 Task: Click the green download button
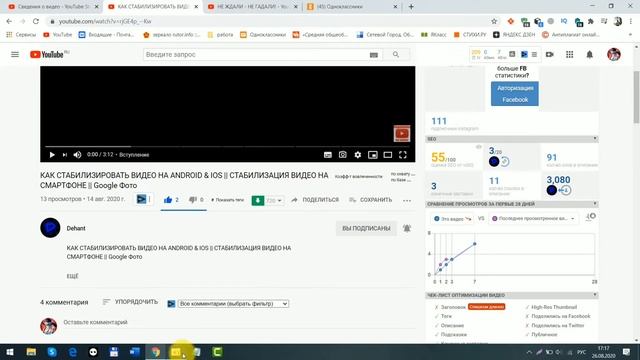tap(258, 200)
